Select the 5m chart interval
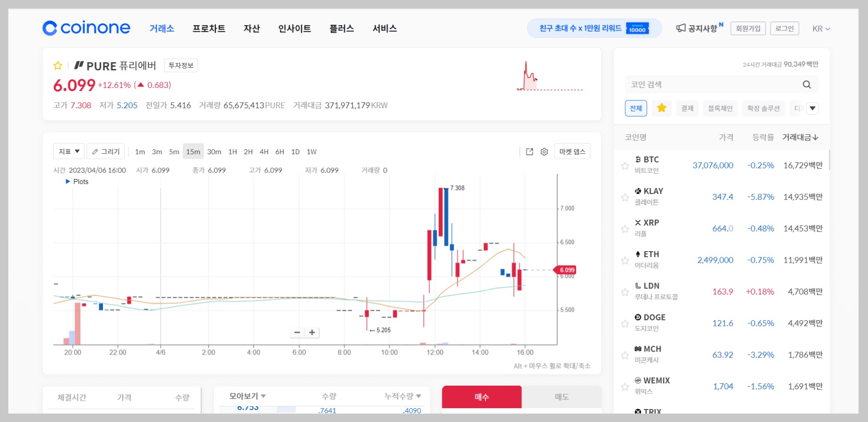This screenshot has width=868, height=422. (174, 151)
